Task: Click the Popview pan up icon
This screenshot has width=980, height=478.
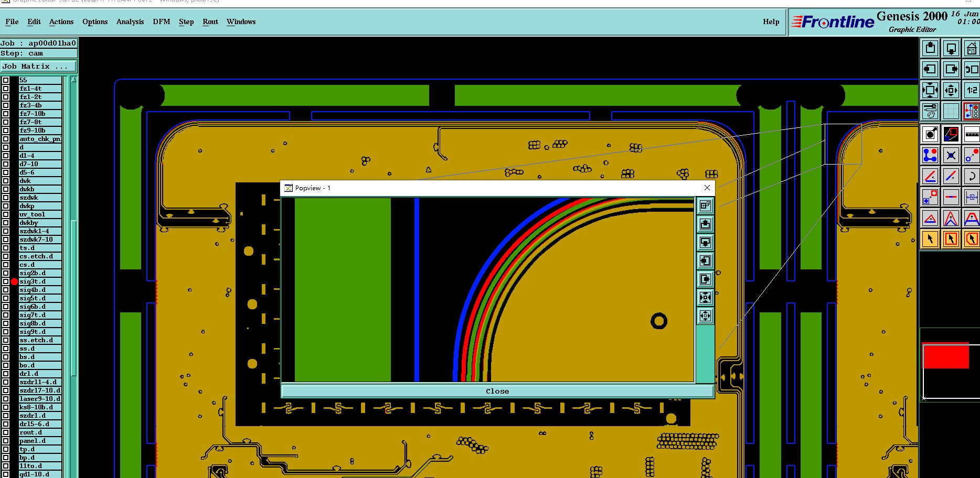Action: [x=706, y=224]
